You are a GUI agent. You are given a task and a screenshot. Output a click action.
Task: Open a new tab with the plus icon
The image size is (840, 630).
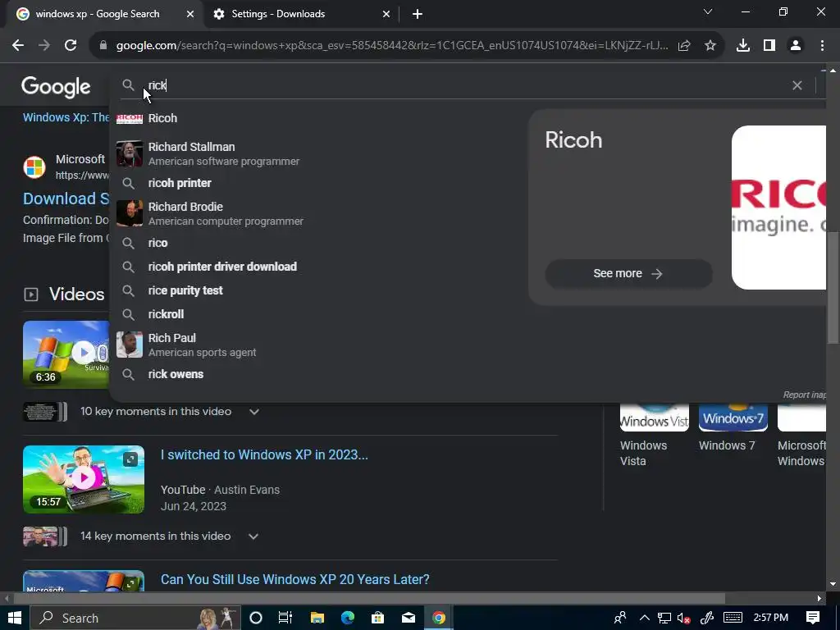point(418,15)
